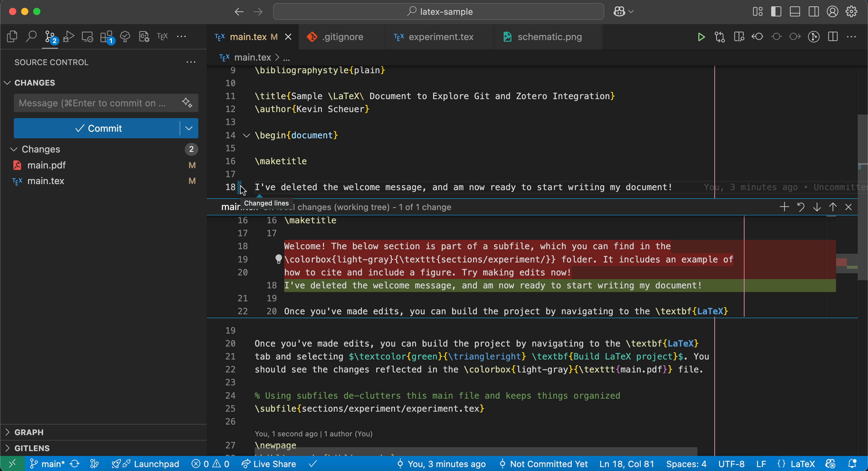This screenshot has height=471, width=868.
Task: Select main.pdf in the changes list
Action: tap(103, 165)
